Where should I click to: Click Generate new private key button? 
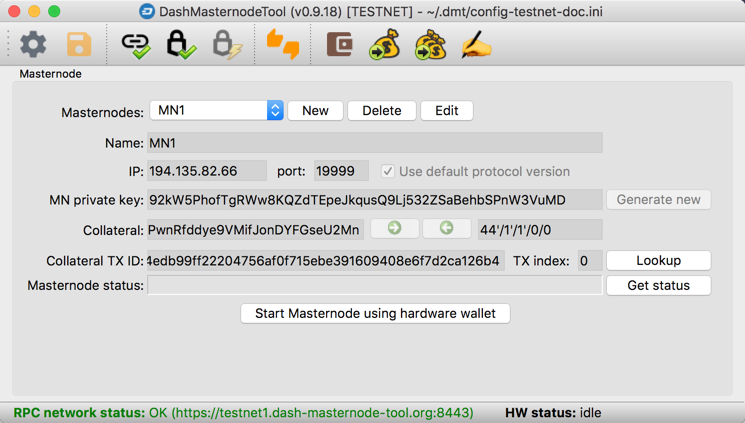pyautogui.click(x=659, y=200)
